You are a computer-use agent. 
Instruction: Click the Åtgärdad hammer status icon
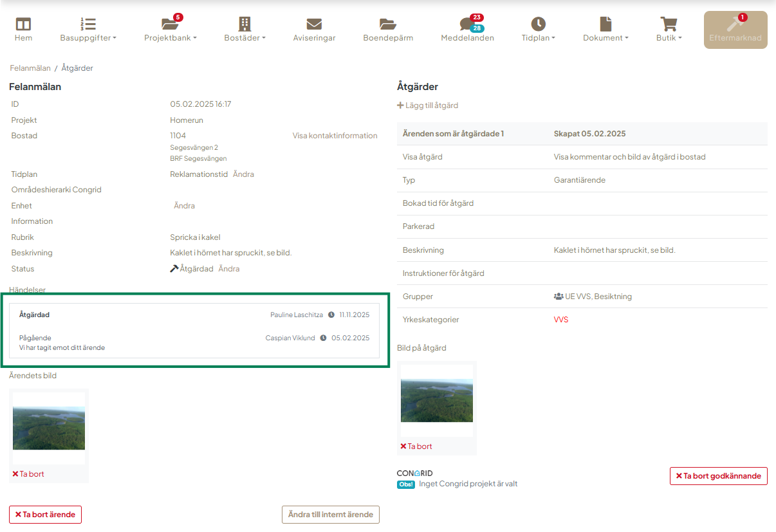tap(174, 269)
